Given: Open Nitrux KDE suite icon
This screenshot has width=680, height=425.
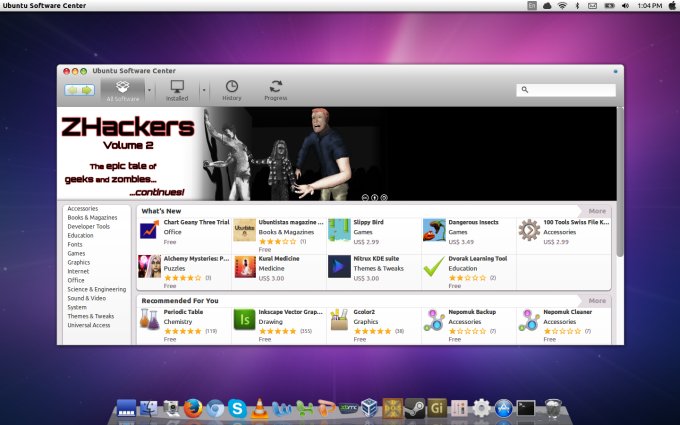Looking at the screenshot, I should pyautogui.click(x=339, y=266).
